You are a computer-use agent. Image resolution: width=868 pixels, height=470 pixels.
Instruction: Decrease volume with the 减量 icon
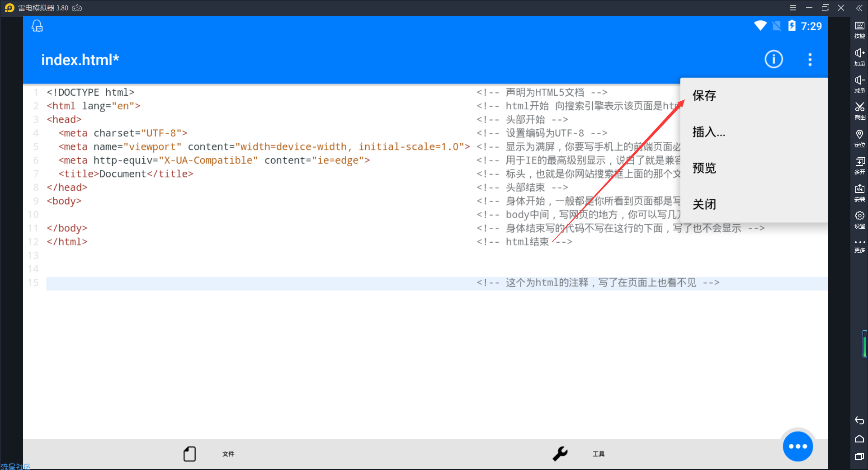[859, 84]
